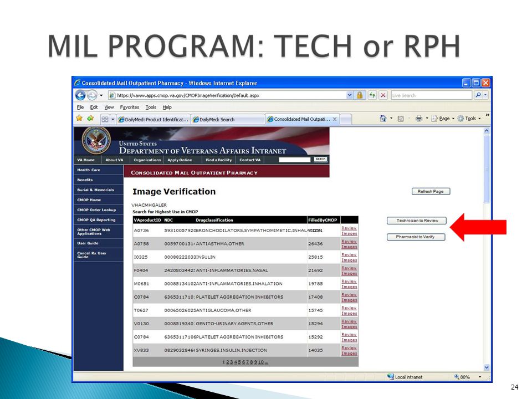Open Quick Tabs grid icon
The height and width of the screenshot is (399, 532).
(x=105, y=119)
